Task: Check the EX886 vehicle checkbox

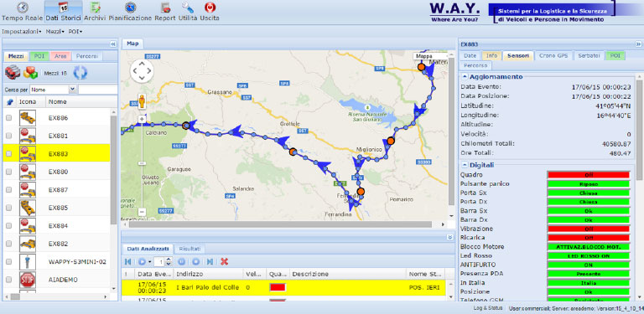Action: pos(9,118)
